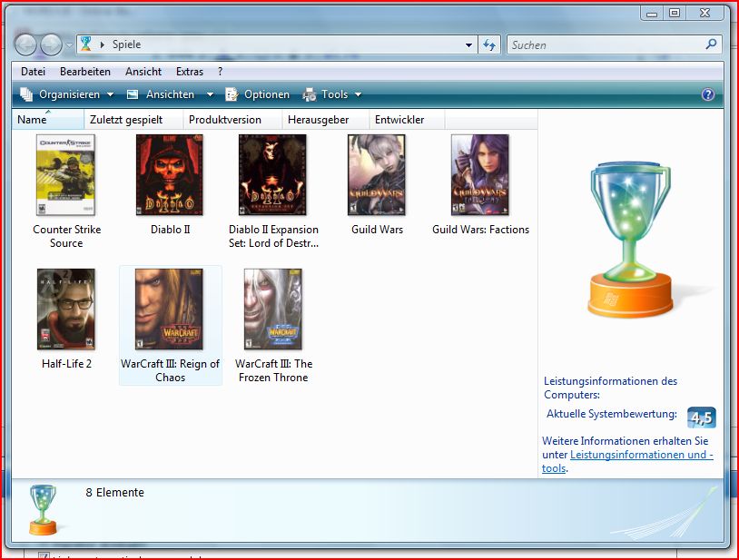Image resolution: width=739 pixels, height=560 pixels.
Task: Expand the Ansichten dropdown arrow
Action: pyautogui.click(x=211, y=94)
